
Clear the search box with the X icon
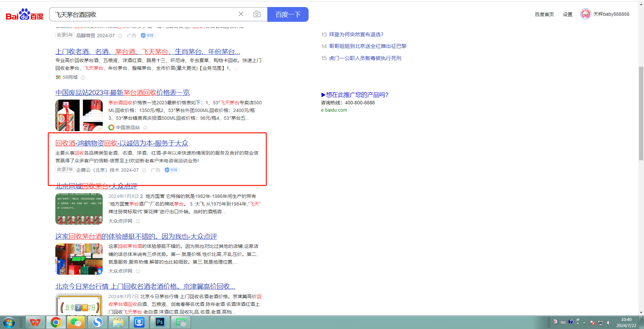241,14
